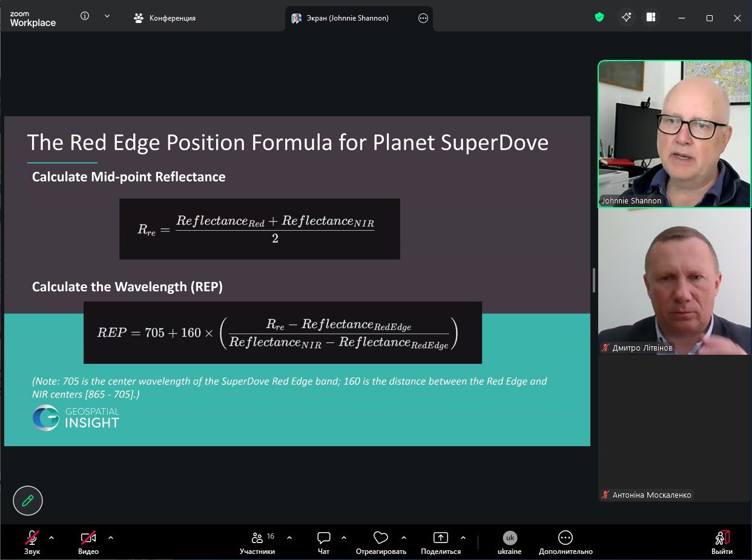This screenshot has width=752, height=560.
Task: Unmute microphone with the Звук button
Action: 32,542
